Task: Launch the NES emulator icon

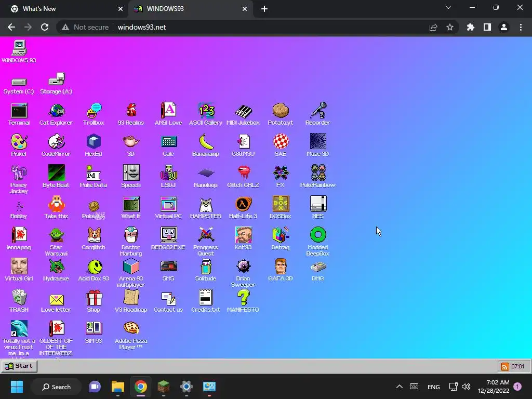Action: 318,208
